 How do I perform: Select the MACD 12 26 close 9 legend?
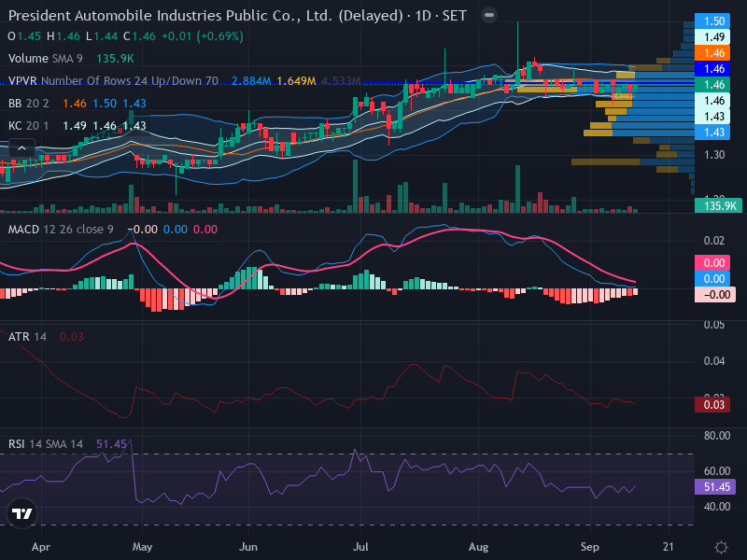(x=61, y=230)
